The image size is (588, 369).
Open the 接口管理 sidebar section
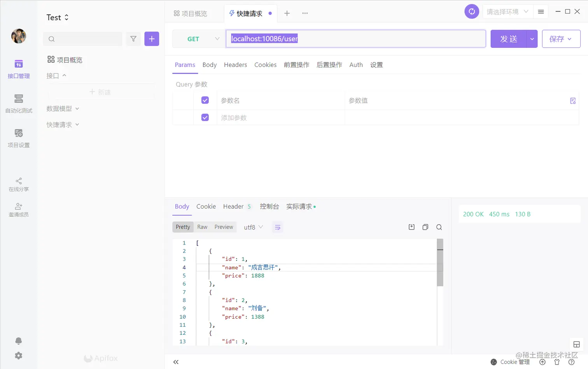coord(19,69)
